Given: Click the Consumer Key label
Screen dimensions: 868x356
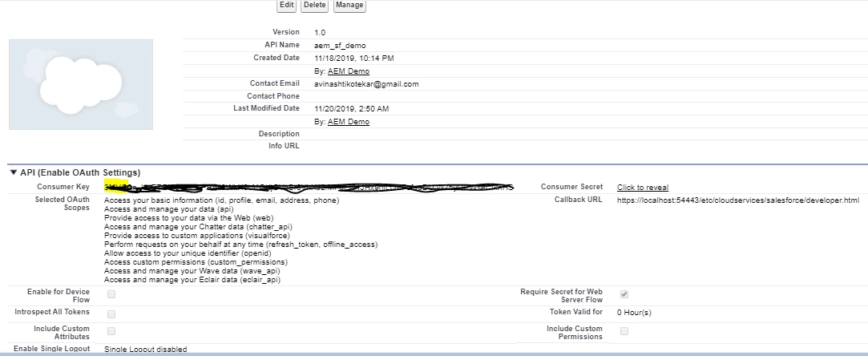Looking at the screenshot, I should (63, 187).
